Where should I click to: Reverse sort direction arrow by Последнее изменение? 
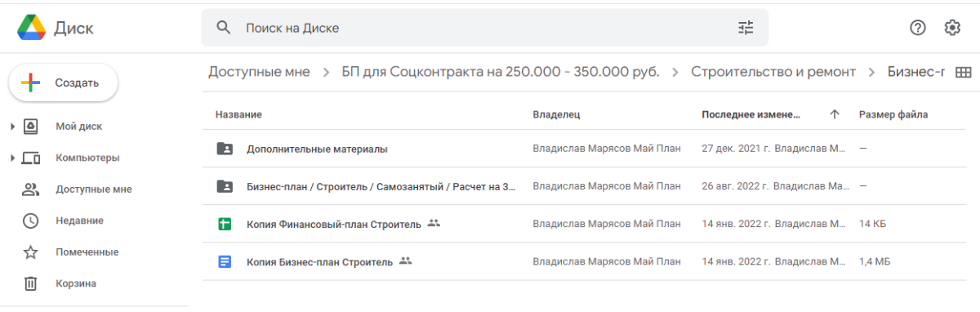834,114
